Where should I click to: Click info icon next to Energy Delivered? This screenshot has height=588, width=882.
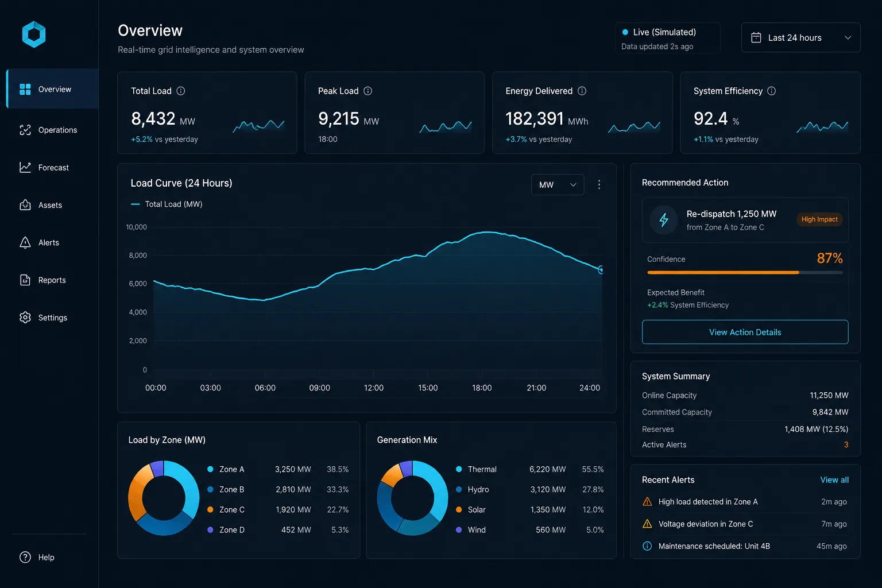click(582, 91)
